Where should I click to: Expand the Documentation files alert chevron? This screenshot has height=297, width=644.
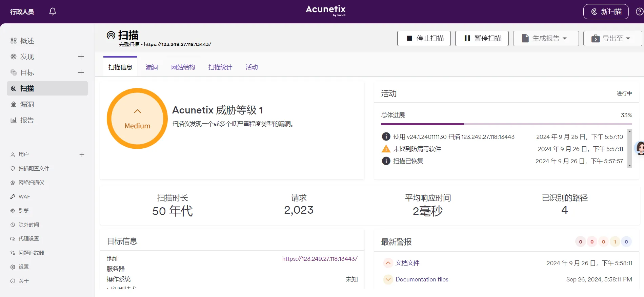(x=388, y=279)
